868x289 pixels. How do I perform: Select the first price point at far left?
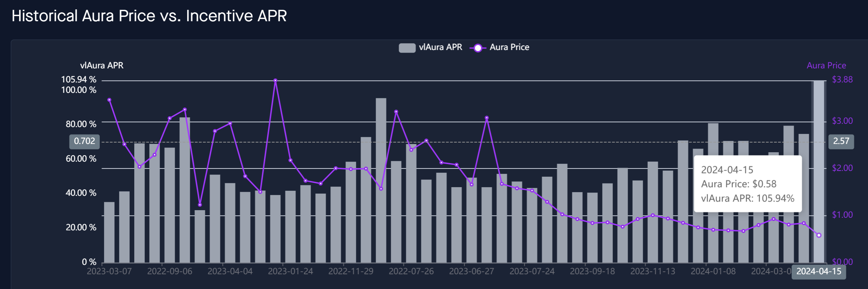pos(109,100)
